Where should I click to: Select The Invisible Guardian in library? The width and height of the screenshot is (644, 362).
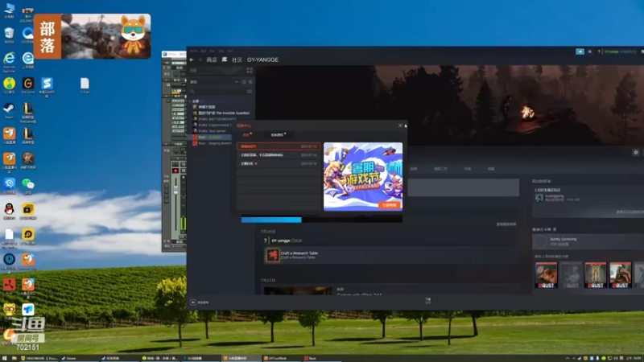point(221,113)
